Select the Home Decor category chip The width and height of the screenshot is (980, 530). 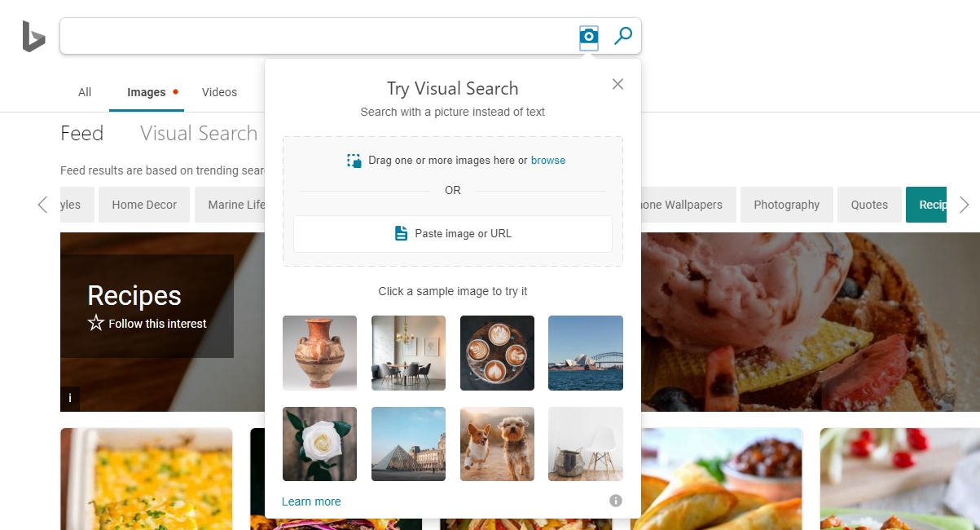[144, 205]
